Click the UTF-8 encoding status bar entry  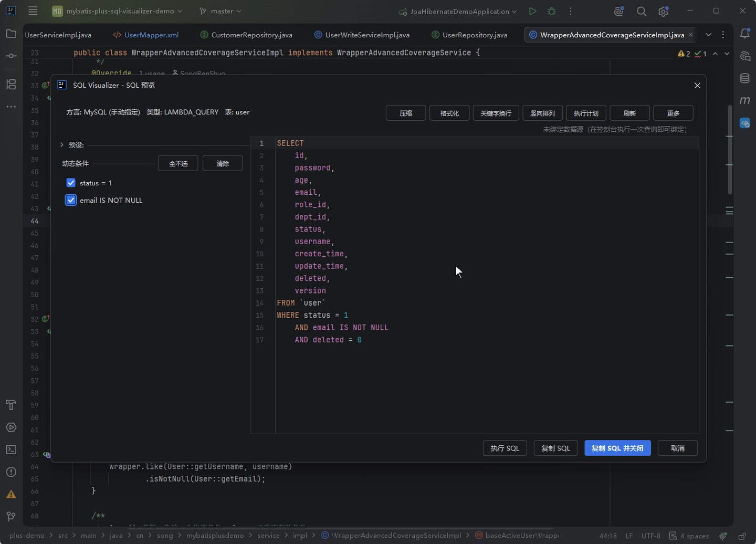pyautogui.click(x=651, y=536)
